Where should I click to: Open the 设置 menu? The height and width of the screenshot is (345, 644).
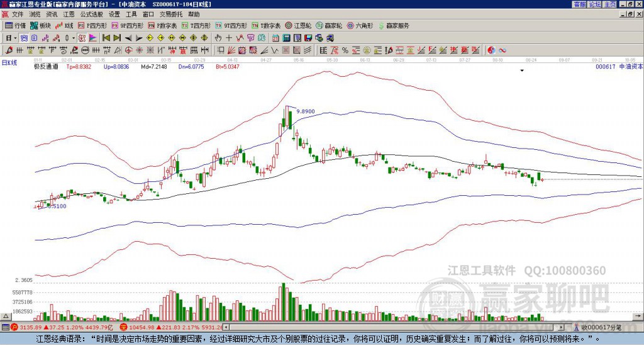[114, 14]
